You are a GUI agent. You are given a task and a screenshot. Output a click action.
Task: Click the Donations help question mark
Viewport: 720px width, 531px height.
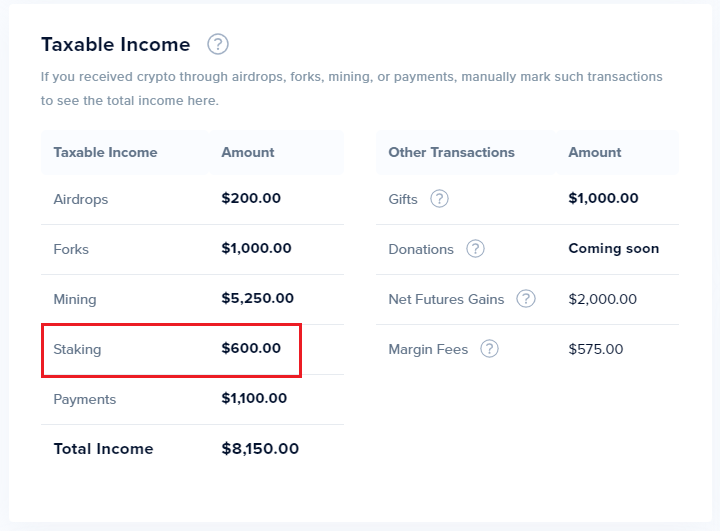(x=475, y=249)
